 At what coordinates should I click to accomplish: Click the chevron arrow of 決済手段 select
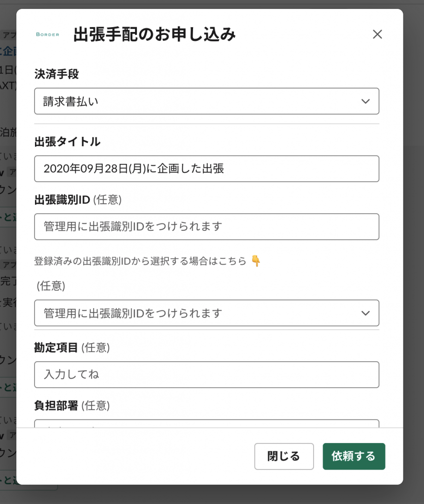pos(365,101)
